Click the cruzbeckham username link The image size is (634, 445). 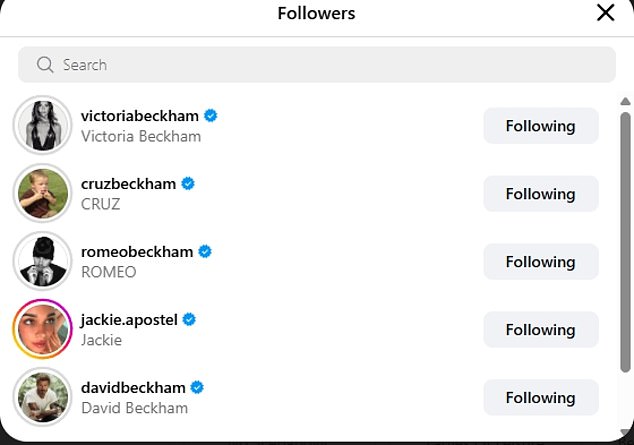128,184
